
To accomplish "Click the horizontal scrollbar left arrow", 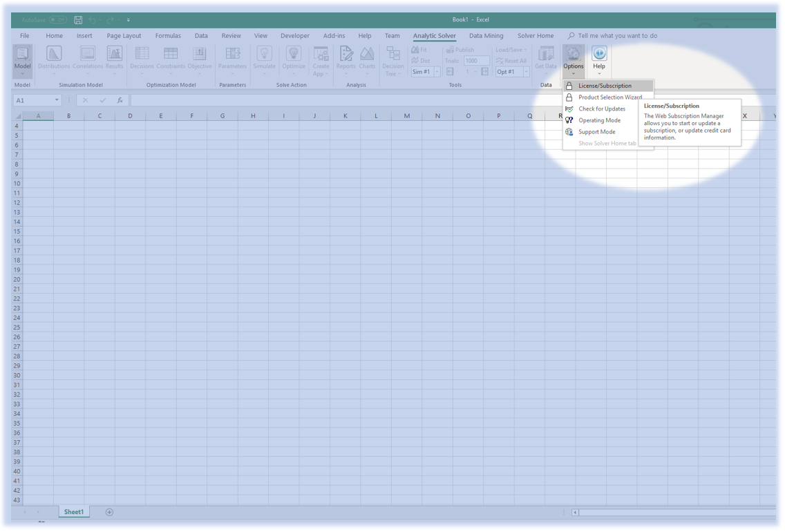I will tap(575, 512).
